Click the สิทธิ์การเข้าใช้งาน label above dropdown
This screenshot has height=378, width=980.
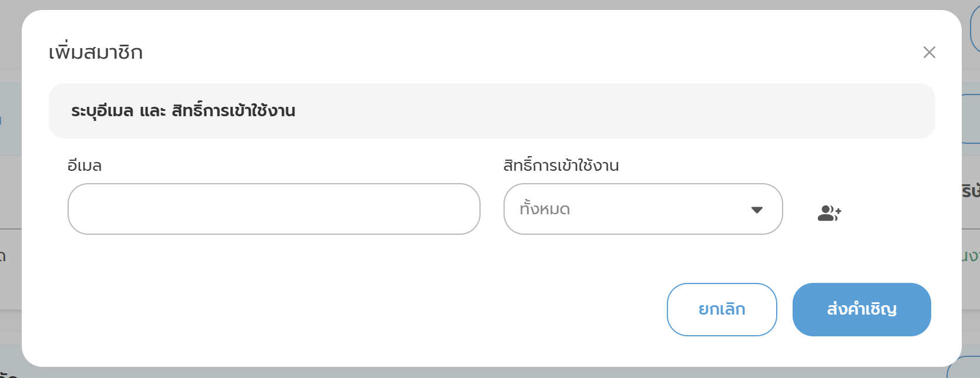[x=561, y=166]
